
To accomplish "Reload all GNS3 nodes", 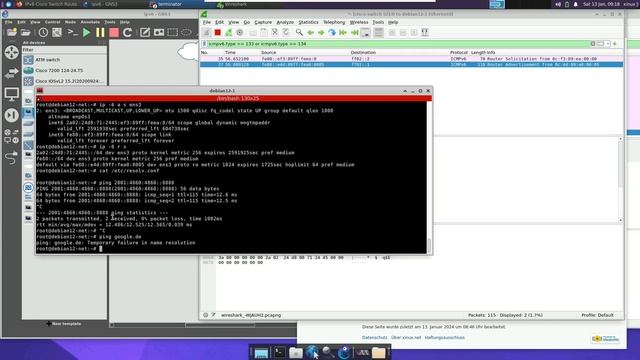I will [127, 32].
